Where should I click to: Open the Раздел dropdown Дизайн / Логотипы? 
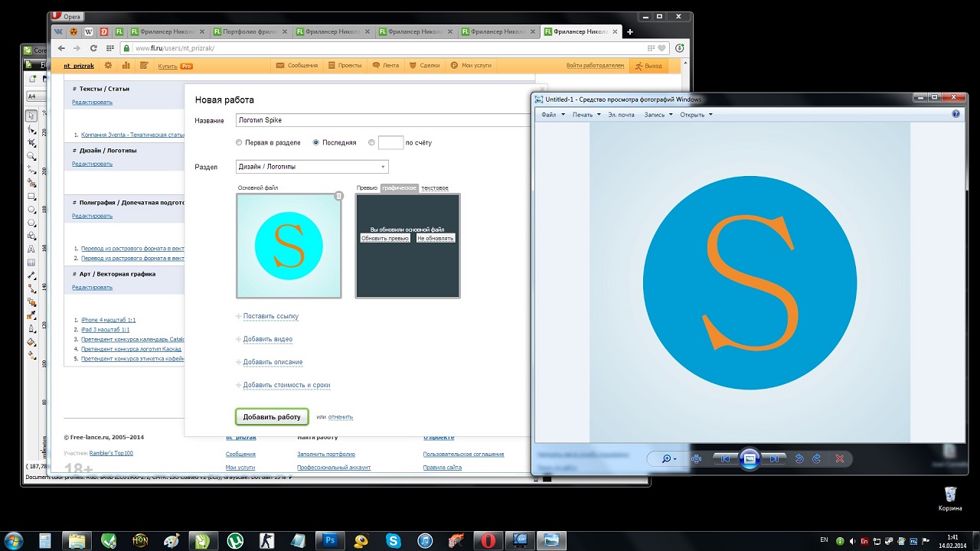pos(312,167)
